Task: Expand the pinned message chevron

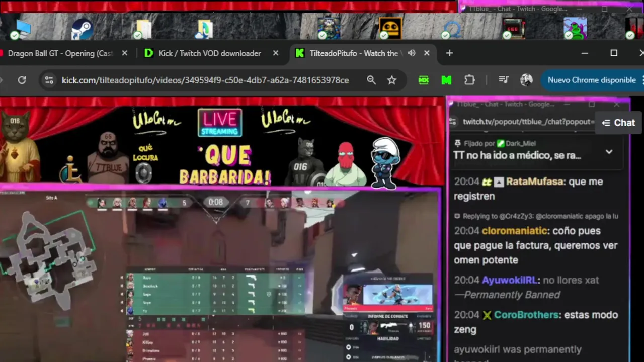Action: (x=609, y=152)
